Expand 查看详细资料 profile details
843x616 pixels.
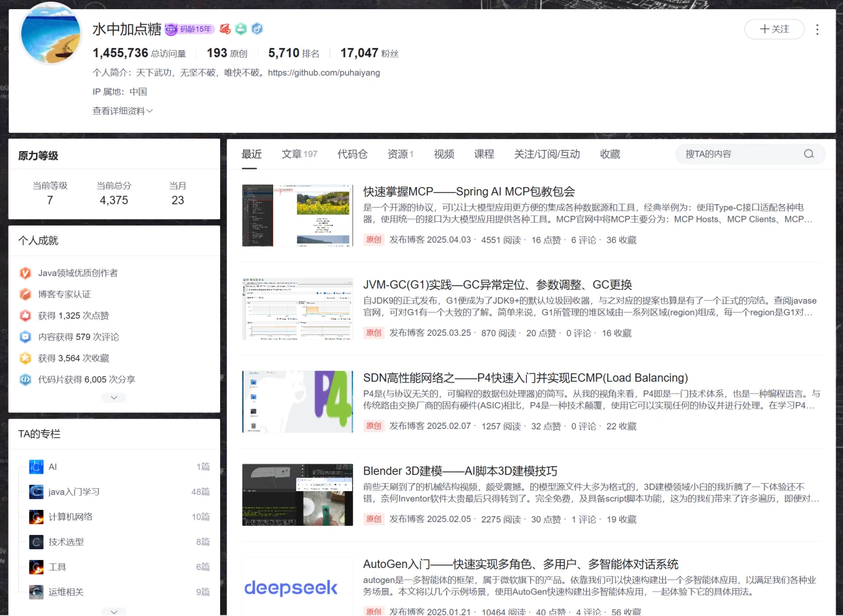click(x=123, y=111)
